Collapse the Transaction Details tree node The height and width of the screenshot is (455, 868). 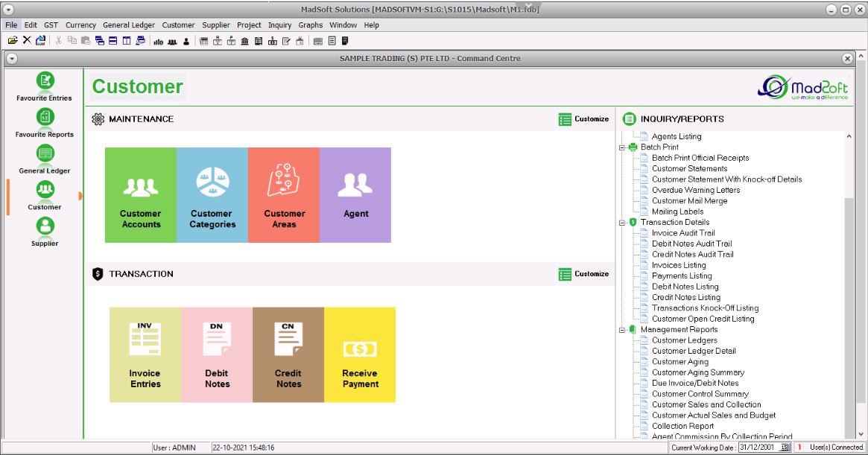tap(622, 223)
